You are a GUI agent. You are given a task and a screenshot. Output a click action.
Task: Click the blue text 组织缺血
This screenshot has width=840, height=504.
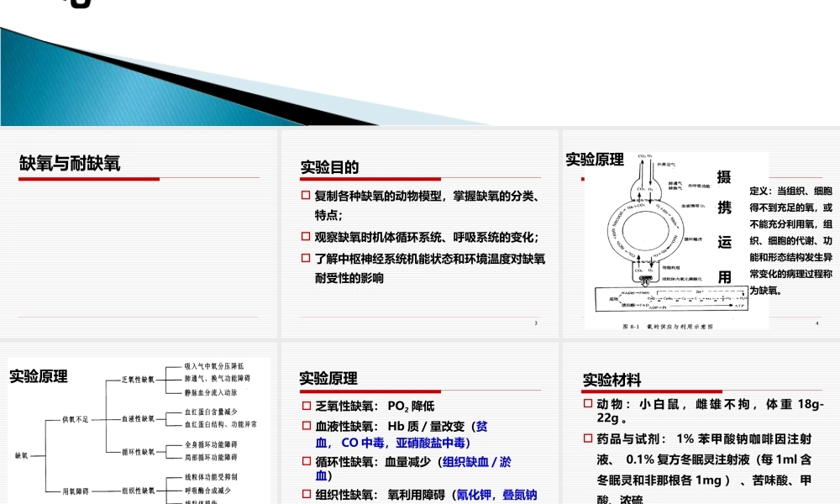click(465, 462)
